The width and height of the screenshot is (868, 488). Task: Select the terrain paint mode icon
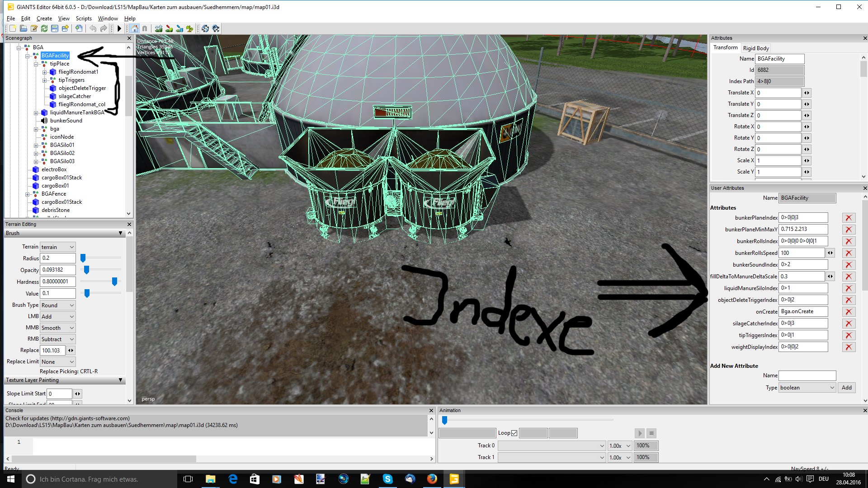(x=169, y=28)
